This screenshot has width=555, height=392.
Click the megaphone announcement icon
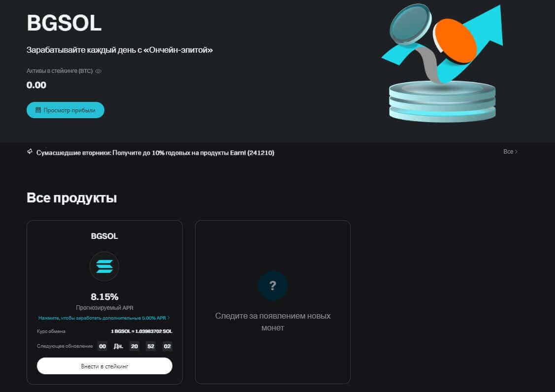[x=30, y=152]
